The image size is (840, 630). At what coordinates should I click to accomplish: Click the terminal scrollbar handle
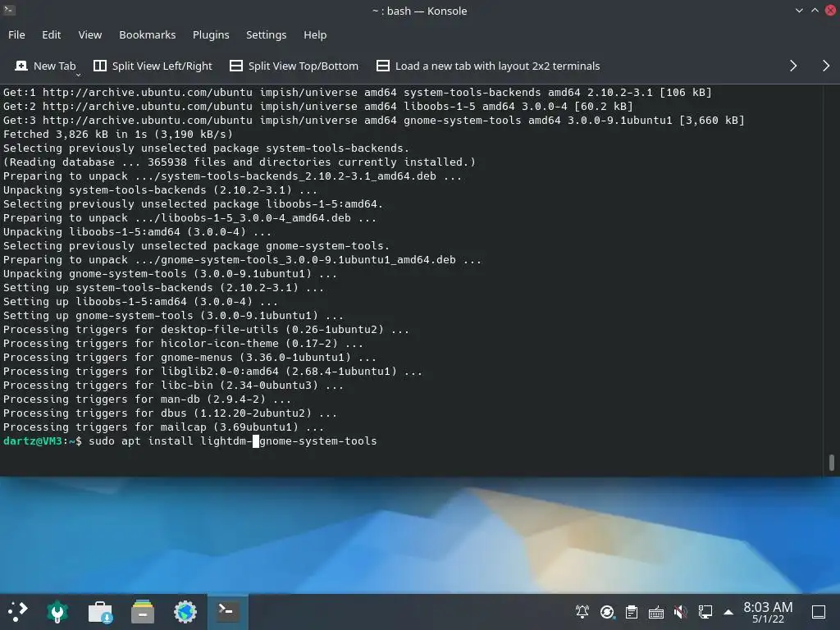pyautogui.click(x=832, y=463)
